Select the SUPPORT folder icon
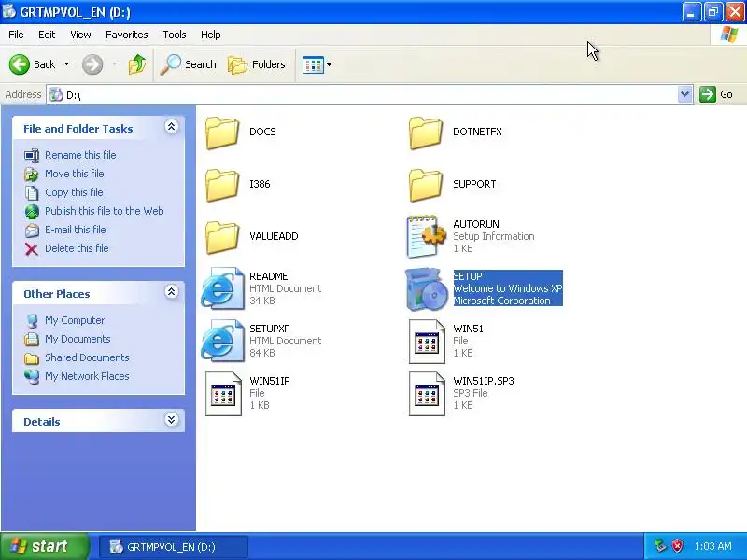 [x=426, y=185]
